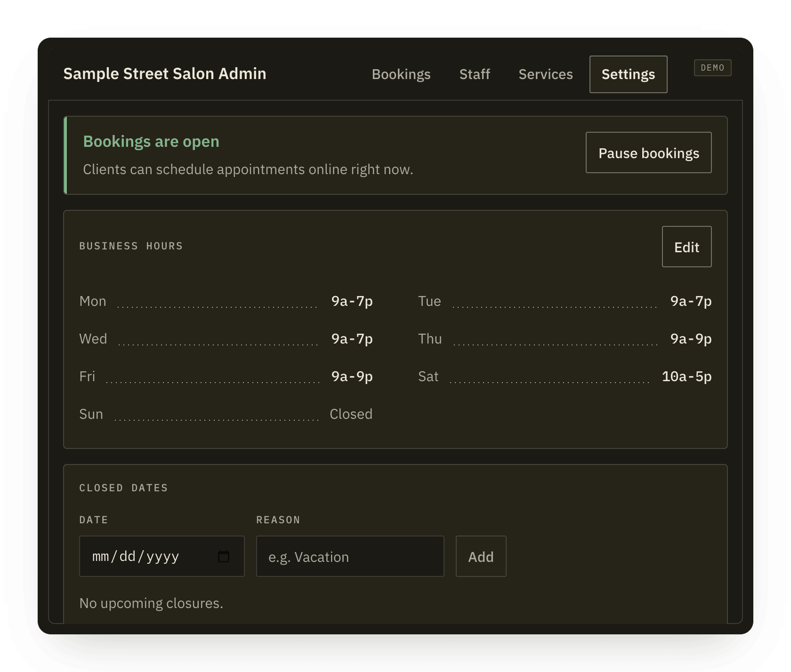The width and height of the screenshot is (791, 672).
Task: Click the Sun day label
Action: [91, 414]
